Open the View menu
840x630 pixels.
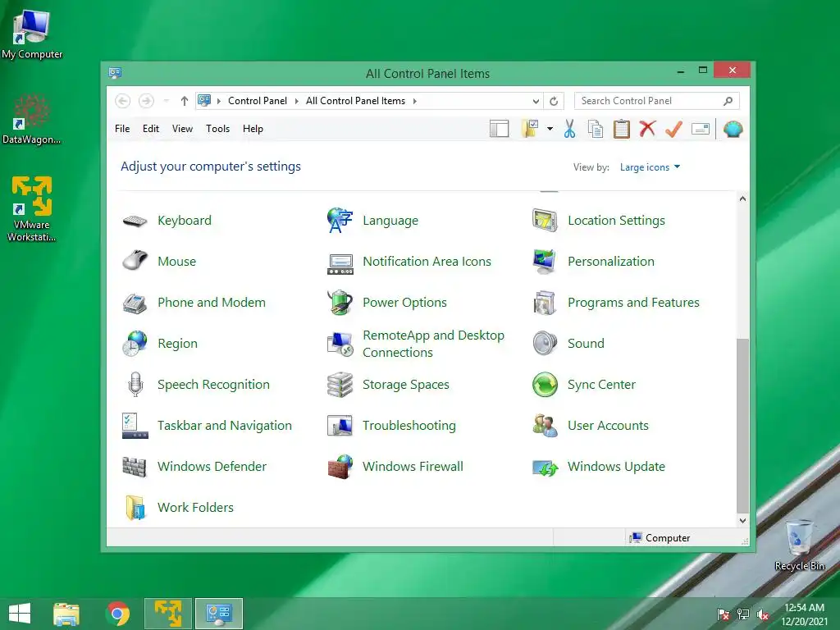pos(182,129)
